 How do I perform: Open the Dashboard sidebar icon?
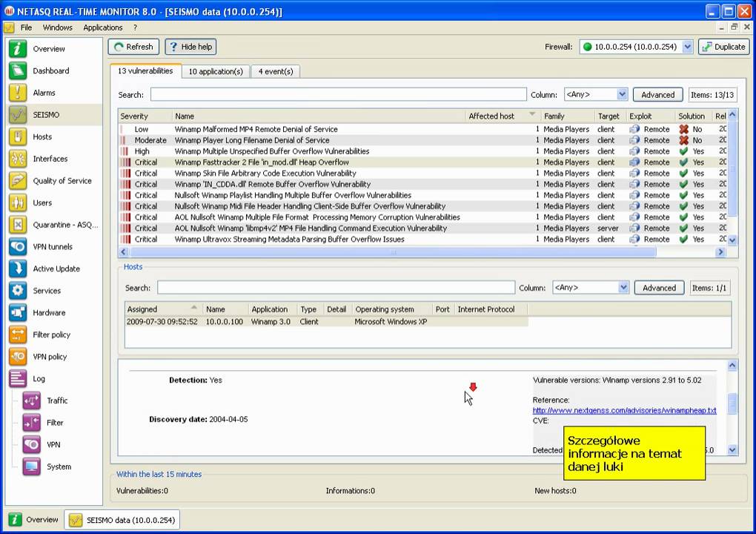point(18,71)
